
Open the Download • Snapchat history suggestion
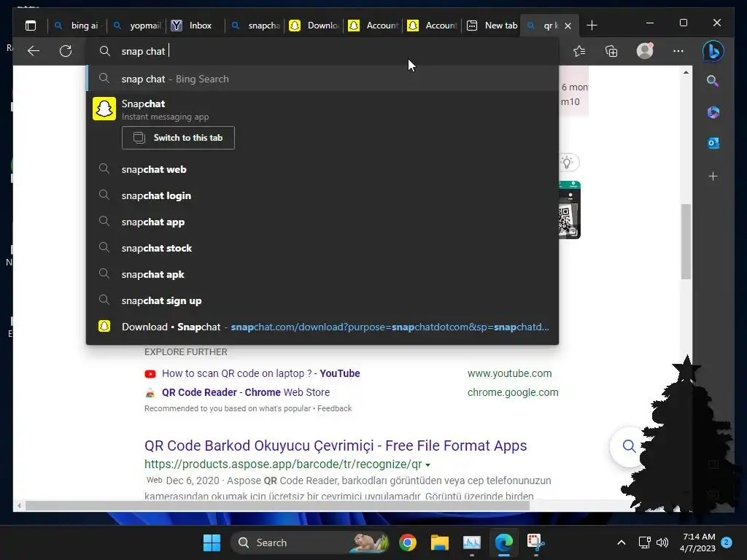pos(322,327)
